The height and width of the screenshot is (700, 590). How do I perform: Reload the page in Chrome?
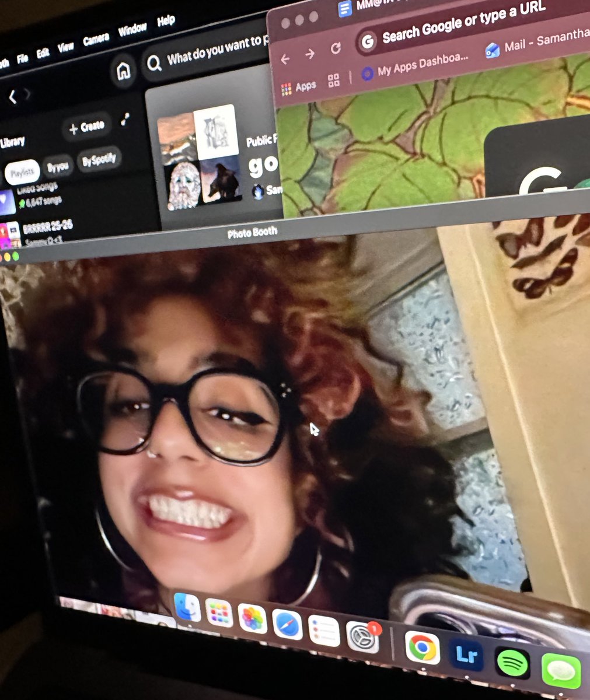(x=336, y=48)
